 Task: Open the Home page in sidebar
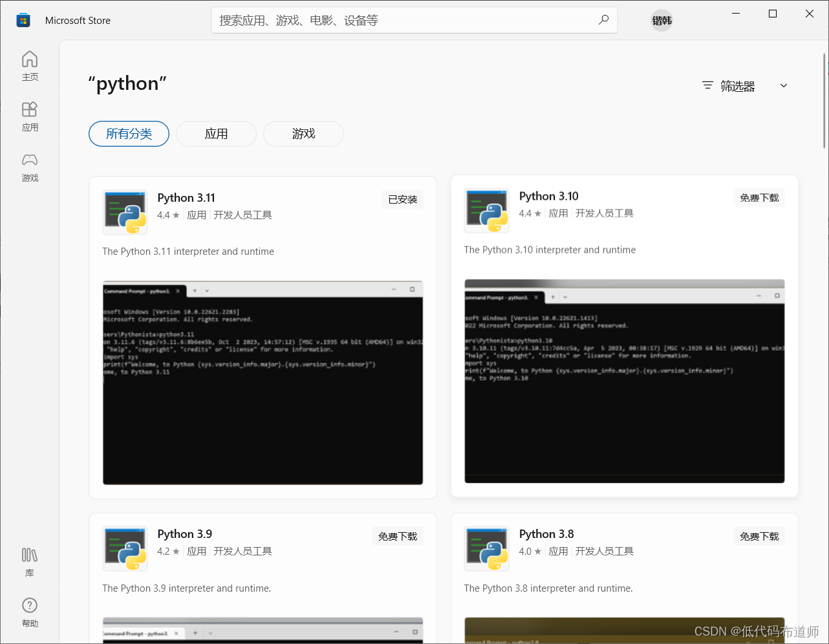(30, 66)
